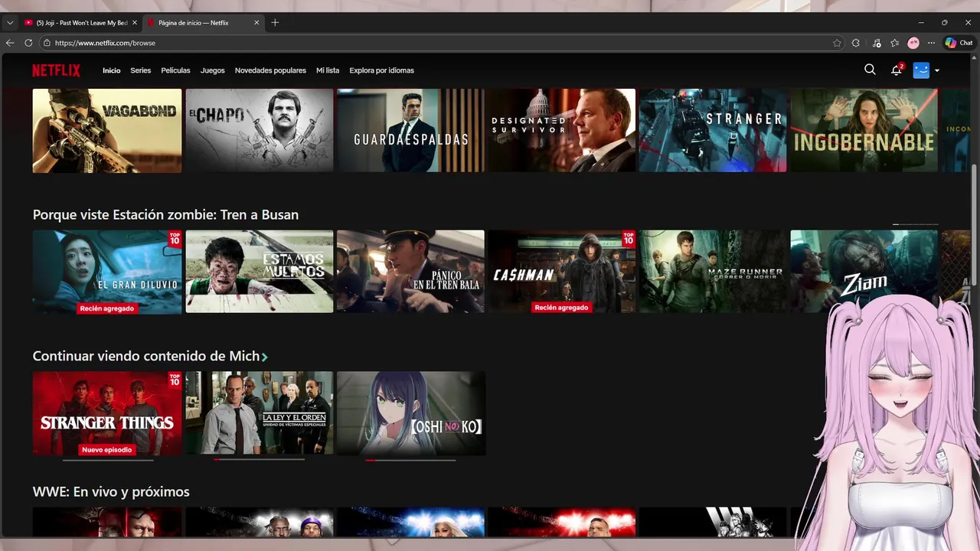Open the notifications bell
Image resolution: width=980 pixels, height=551 pixels.
[x=897, y=70]
